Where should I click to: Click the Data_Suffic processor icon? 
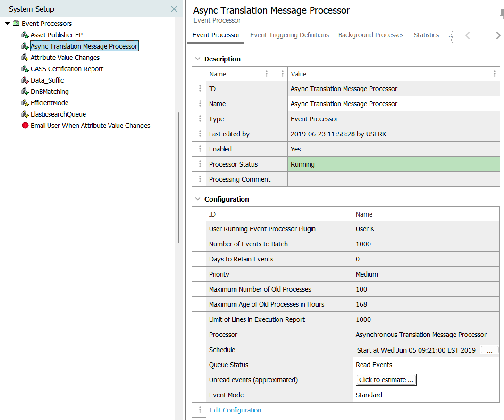[25, 80]
